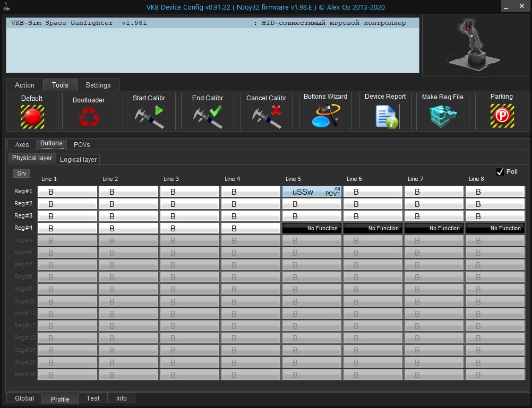The width and height of the screenshot is (532, 408).
Task: Click Reg#2 Line 5 button cell
Action: coord(312,204)
